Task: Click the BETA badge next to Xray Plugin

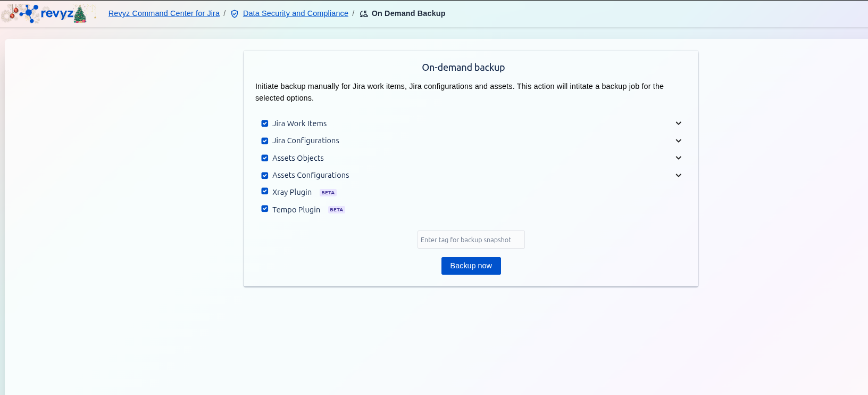Action: (x=328, y=193)
